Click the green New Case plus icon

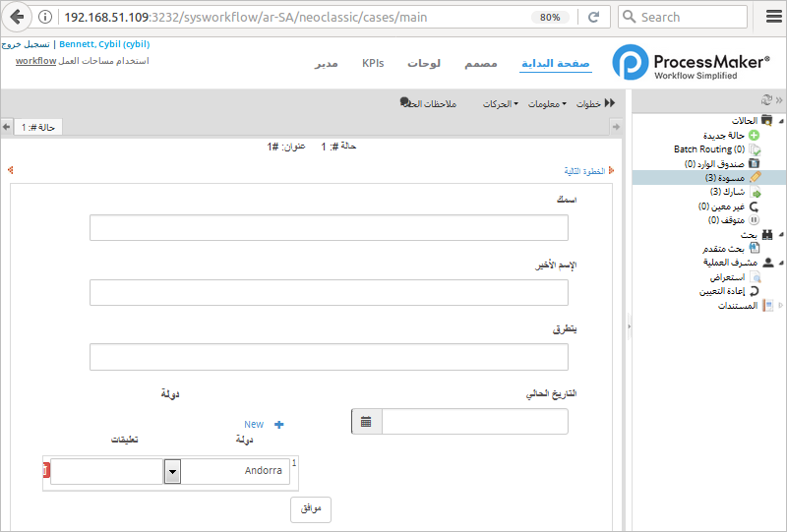(x=754, y=135)
